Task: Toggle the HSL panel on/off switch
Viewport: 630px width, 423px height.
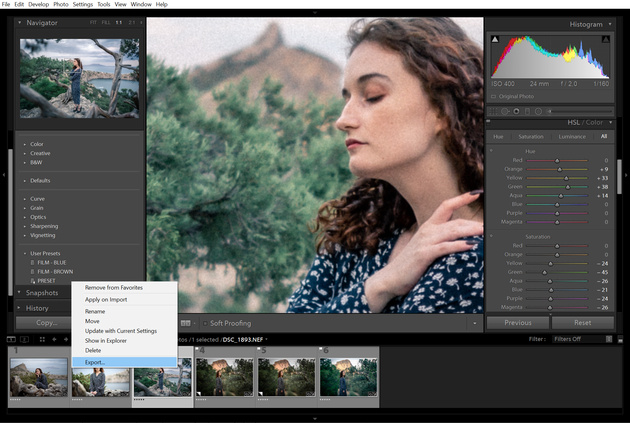Action: (x=489, y=123)
